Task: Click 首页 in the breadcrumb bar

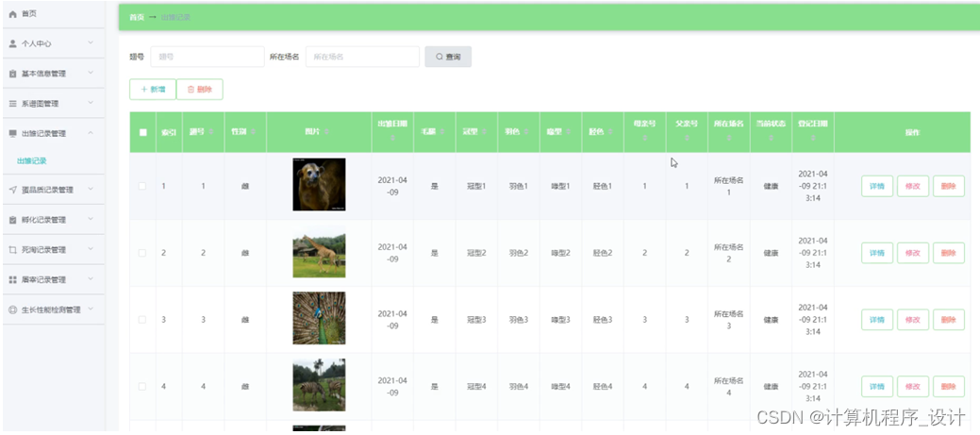Action: (136, 18)
